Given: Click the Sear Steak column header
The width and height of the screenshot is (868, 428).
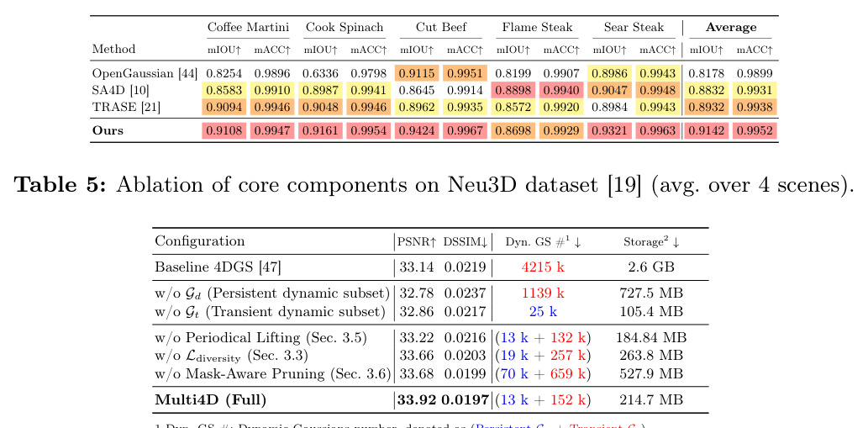Looking at the screenshot, I should 634,27.
